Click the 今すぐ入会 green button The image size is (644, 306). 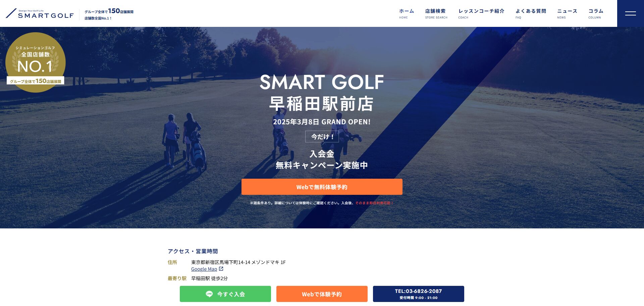225,294
